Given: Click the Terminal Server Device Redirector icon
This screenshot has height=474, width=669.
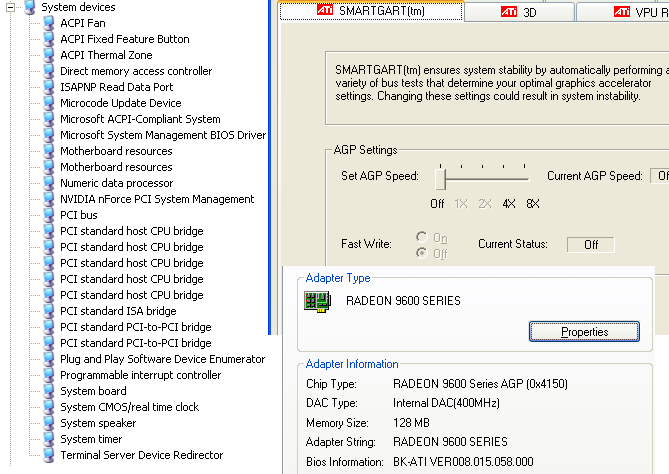Looking at the screenshot, I should (x=48, y=455).
